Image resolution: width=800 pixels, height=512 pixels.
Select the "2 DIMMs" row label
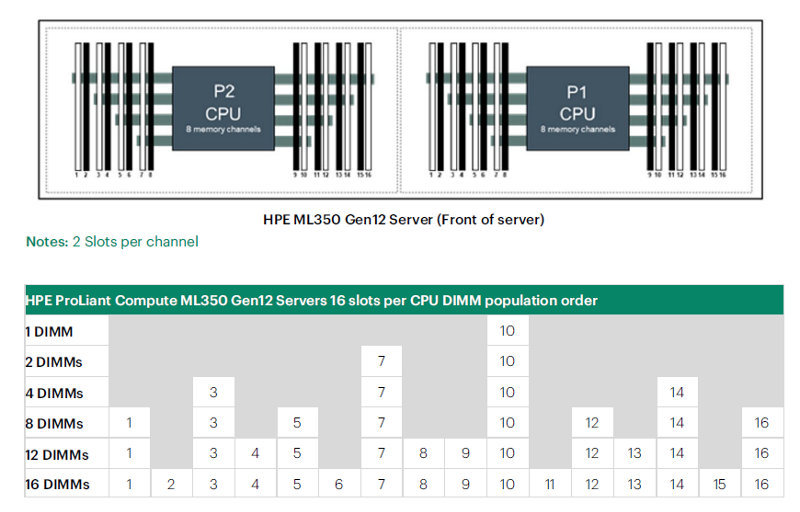(54, 362)
